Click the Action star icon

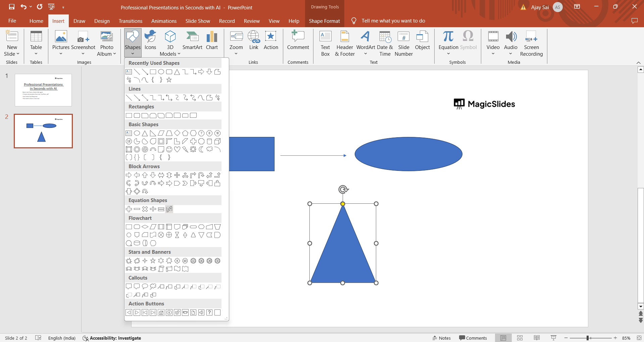pyautogui.click(x=271, y=36)
